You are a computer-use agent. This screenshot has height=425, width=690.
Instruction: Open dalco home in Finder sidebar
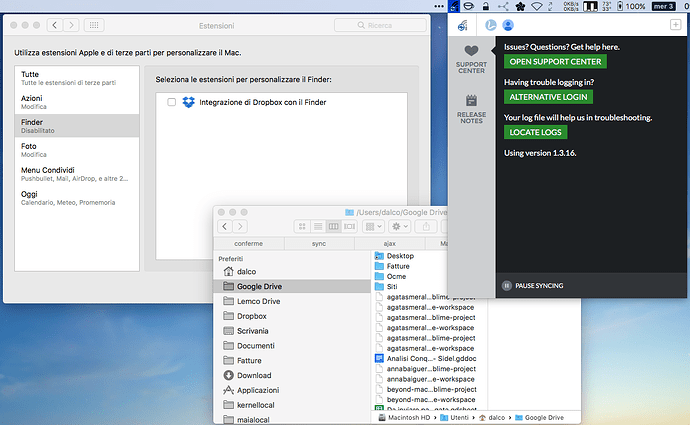click(x=292, y=271)
